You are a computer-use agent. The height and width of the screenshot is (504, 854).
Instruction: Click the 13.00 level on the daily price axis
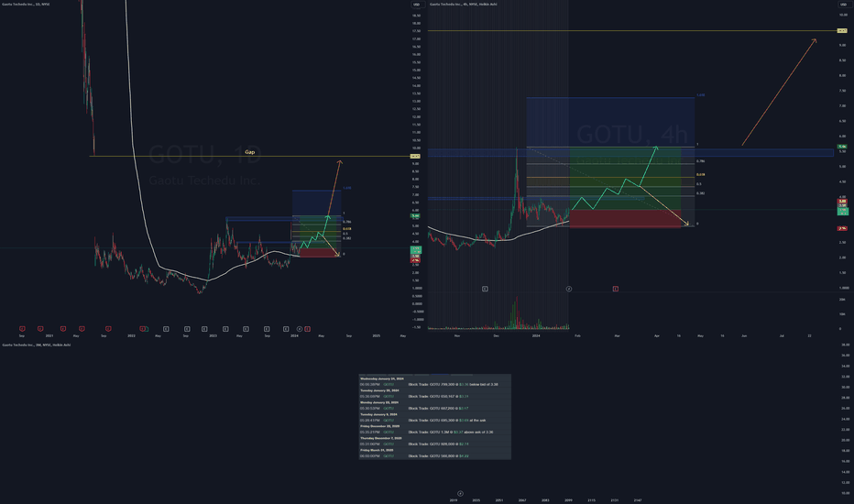[416, 102]
